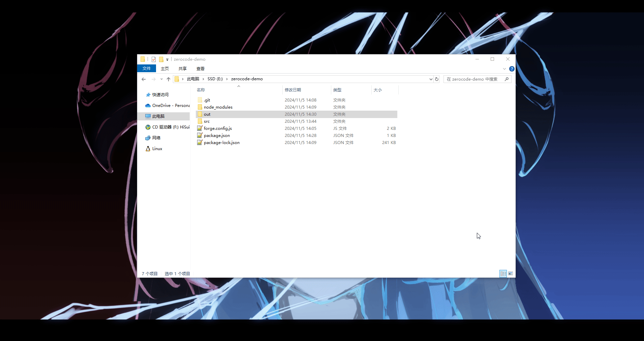The image size is (644, 341).
Task: Go back with the left arrow
Action: tap(144, 79)
